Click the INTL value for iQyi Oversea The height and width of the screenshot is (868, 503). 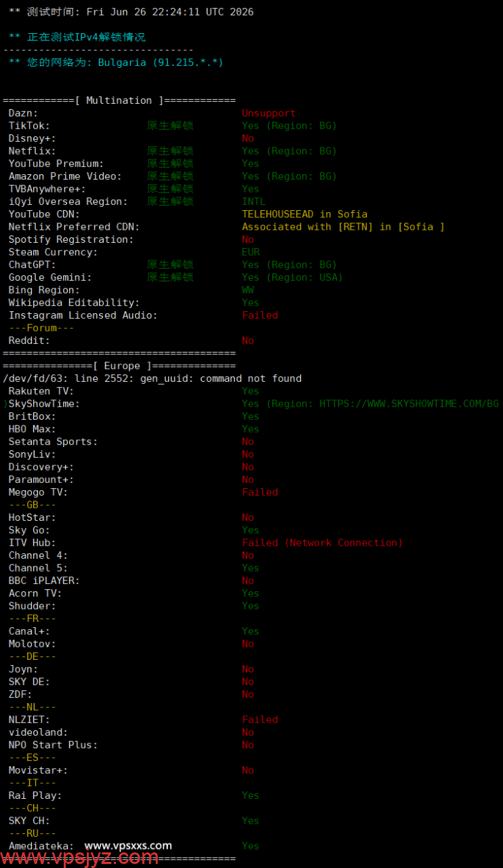click(254, 201)
